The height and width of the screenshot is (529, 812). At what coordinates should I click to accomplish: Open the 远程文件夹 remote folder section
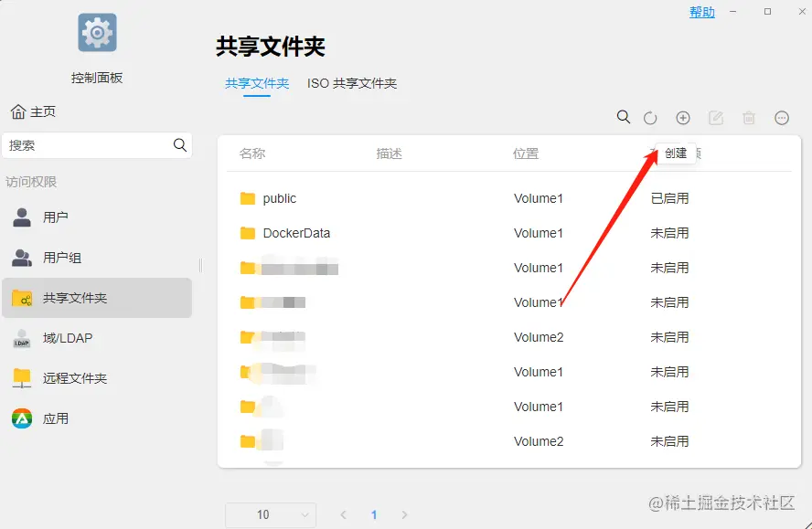coord(97,378)
